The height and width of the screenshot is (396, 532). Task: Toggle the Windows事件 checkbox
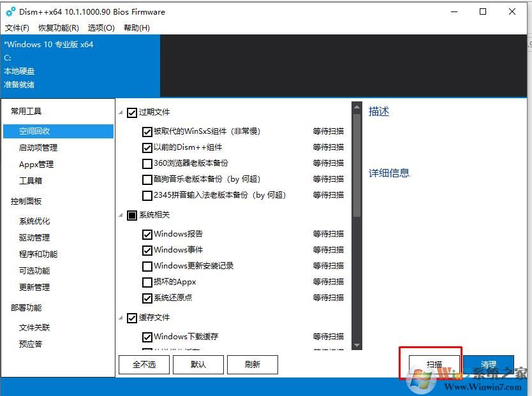coord(148,249)
